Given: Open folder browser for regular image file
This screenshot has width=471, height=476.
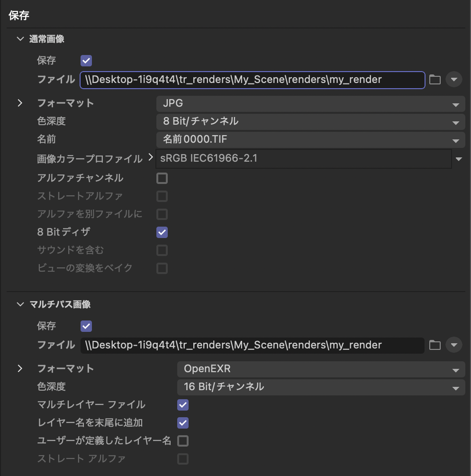Looking at the screenshot, I should 435,80.
